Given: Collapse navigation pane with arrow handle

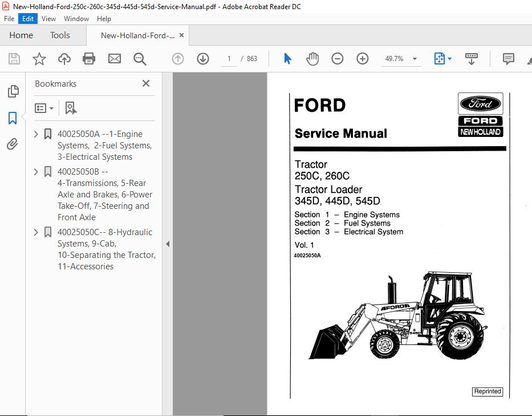Looking at the screenshot, I should tap(168, 244).
